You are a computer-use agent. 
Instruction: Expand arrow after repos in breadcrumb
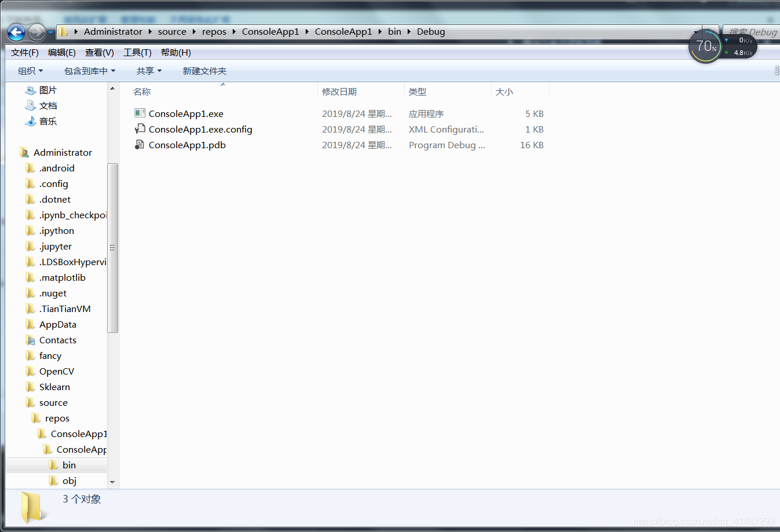pos(234,32)
